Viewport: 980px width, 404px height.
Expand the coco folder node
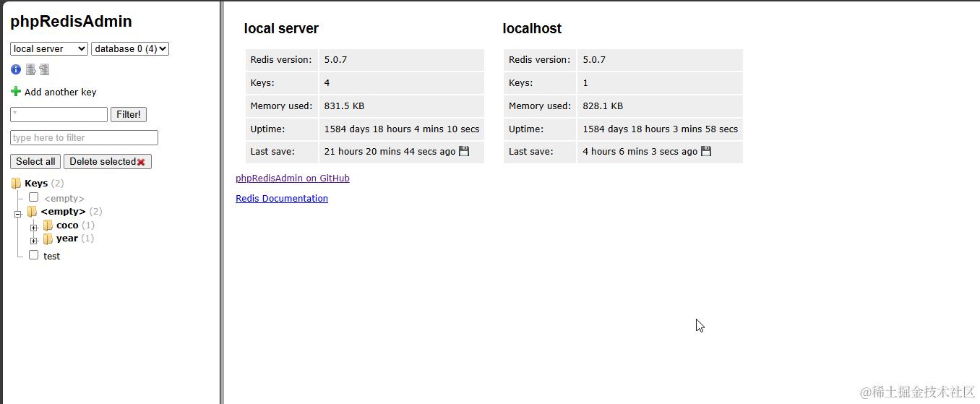point(33,228)
